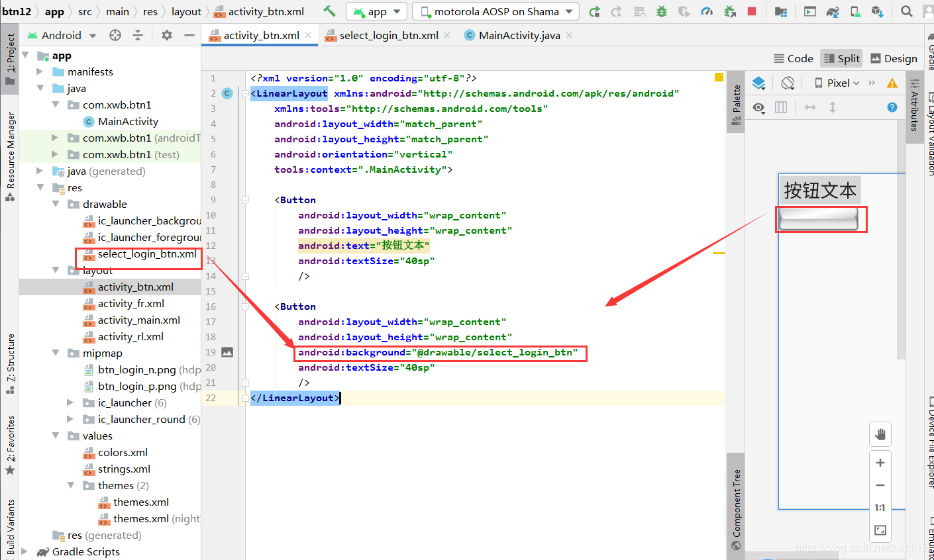Image resolution: width=934 pixels, height=560 pixels.
Task: Open the motorola AOSP device dropdown
Action: click(x=495, y=11)
